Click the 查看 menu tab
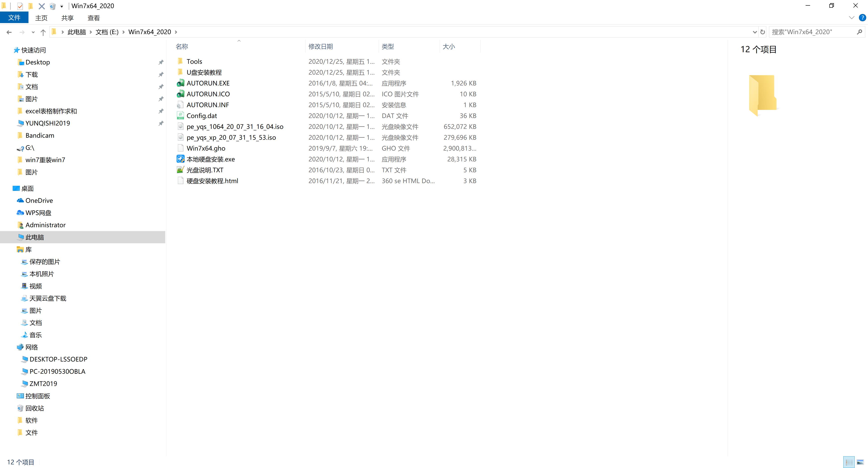868x468 pixels. pos(93,18)
